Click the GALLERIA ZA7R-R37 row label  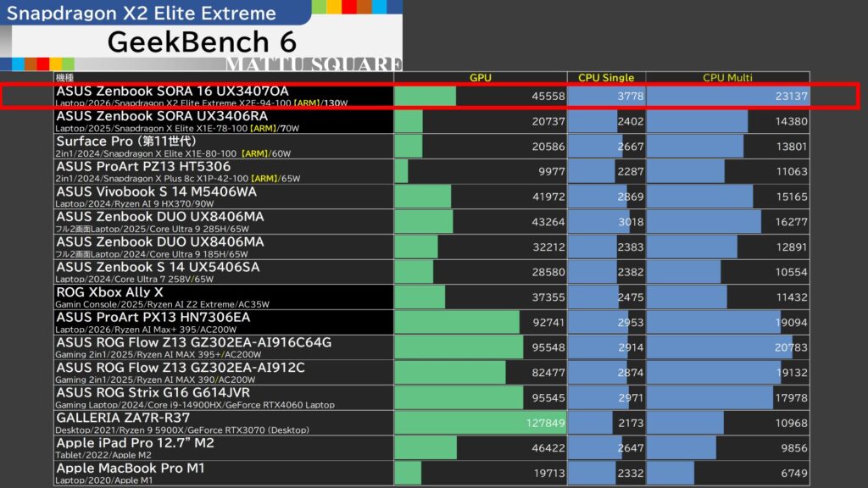(x=123, y=418)
